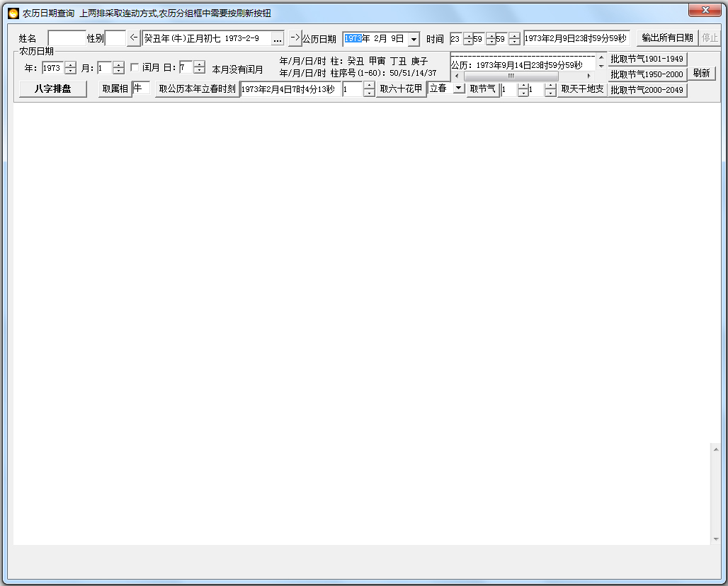The height and width of the screenshot is (586, 728).
Task: Toggle the 闰月 checkbox
Action: click(x=135, y=68)
